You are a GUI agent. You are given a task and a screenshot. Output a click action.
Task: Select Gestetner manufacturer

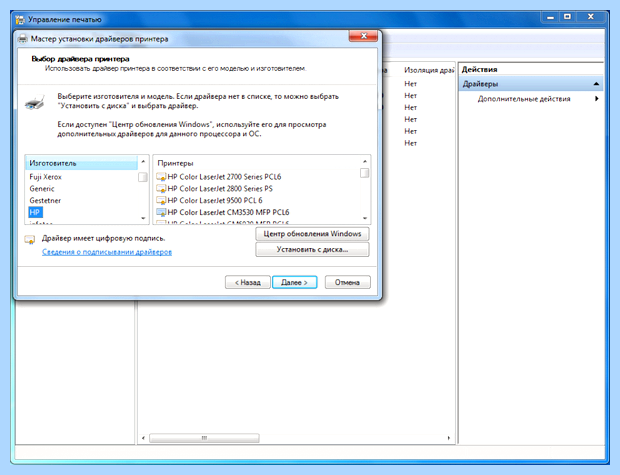tap(45, 201)
